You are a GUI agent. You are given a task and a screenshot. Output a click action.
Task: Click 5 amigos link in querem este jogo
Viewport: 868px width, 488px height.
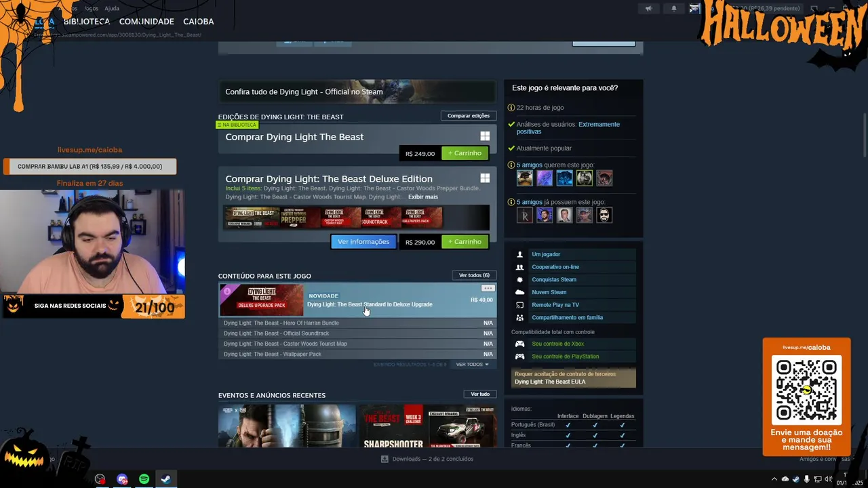530,165
